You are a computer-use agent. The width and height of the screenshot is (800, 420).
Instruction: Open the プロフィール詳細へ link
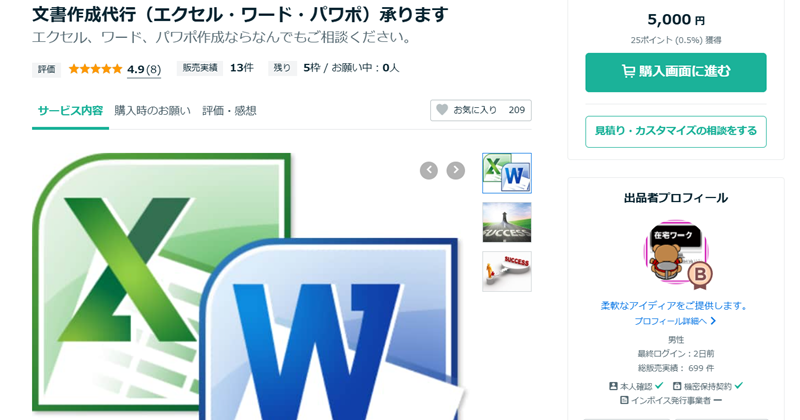pyautogui.click(x=675, y=321)
